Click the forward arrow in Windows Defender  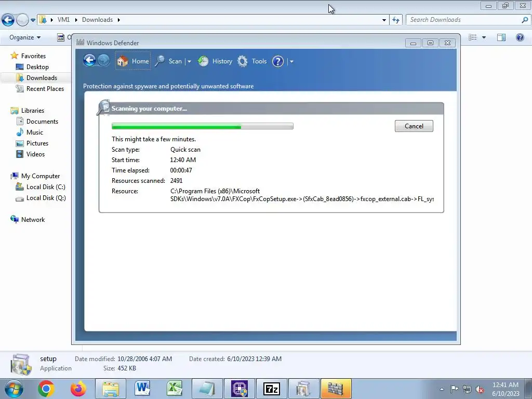point(104,61)
